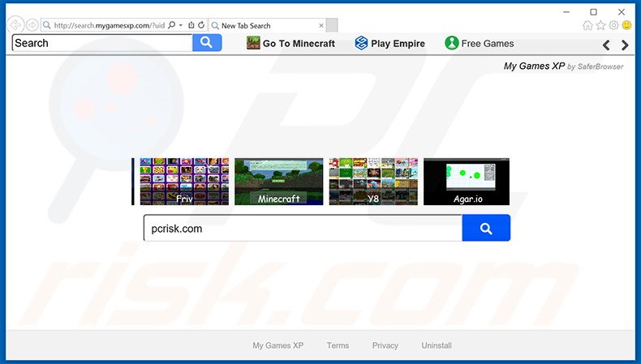The height and width of the screenshot is (364, 641).
Task: Select the New Tab Search tab
Action: [x=267, y=26]
